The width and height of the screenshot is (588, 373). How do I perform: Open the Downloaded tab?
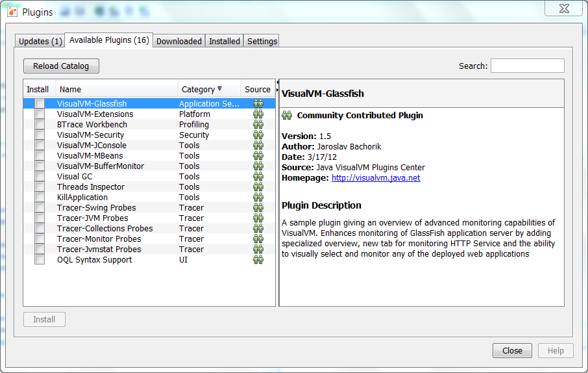pos(179,41)
